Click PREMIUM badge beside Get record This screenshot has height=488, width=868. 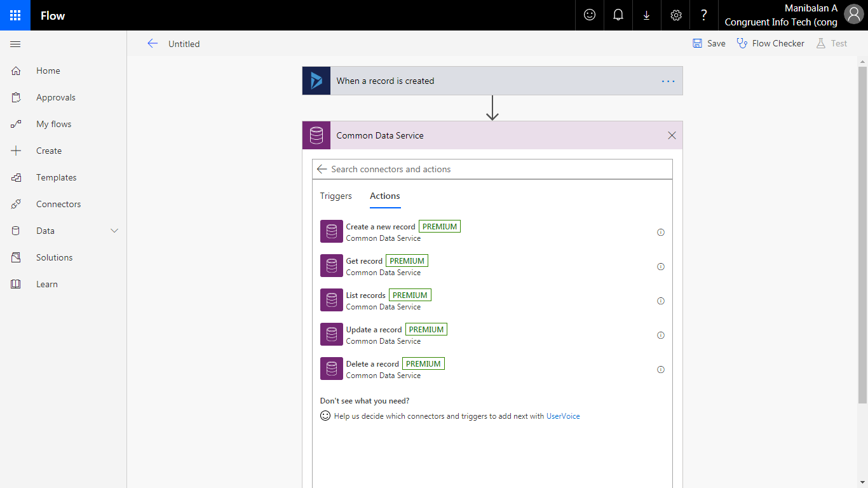click(x=407, y=261)
